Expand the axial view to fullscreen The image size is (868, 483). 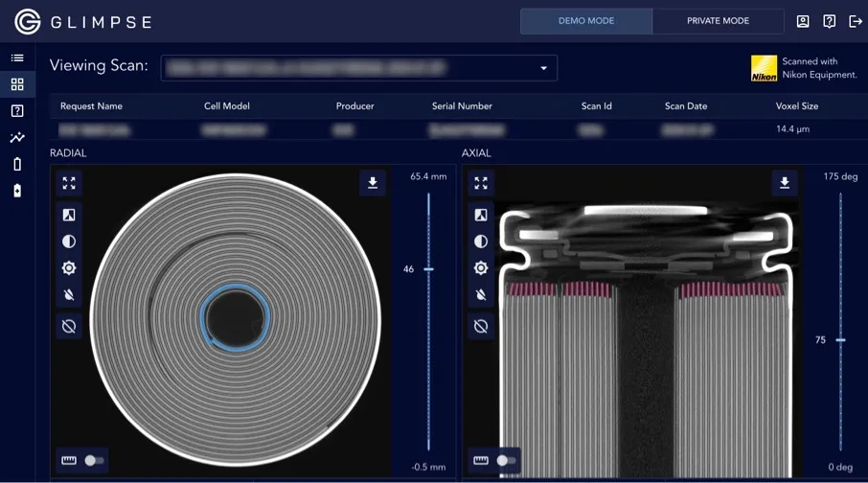click(481, 183)
